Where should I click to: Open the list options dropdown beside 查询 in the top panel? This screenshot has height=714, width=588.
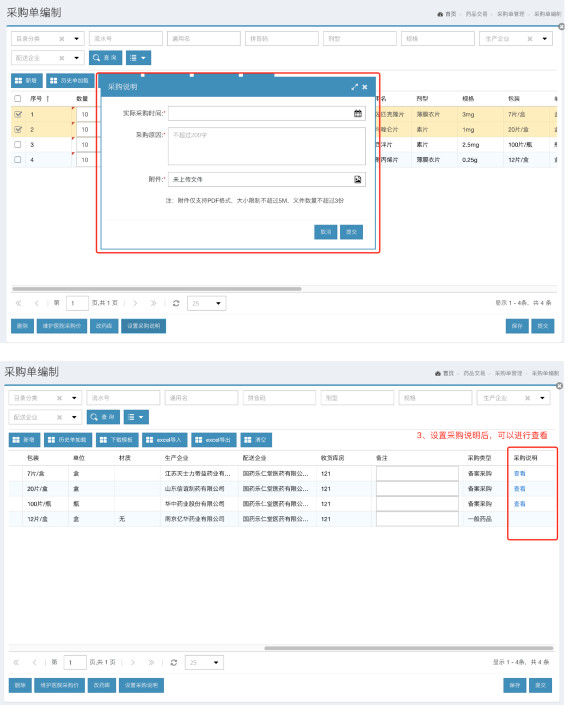pyautogui.click(x=138, y=58)
